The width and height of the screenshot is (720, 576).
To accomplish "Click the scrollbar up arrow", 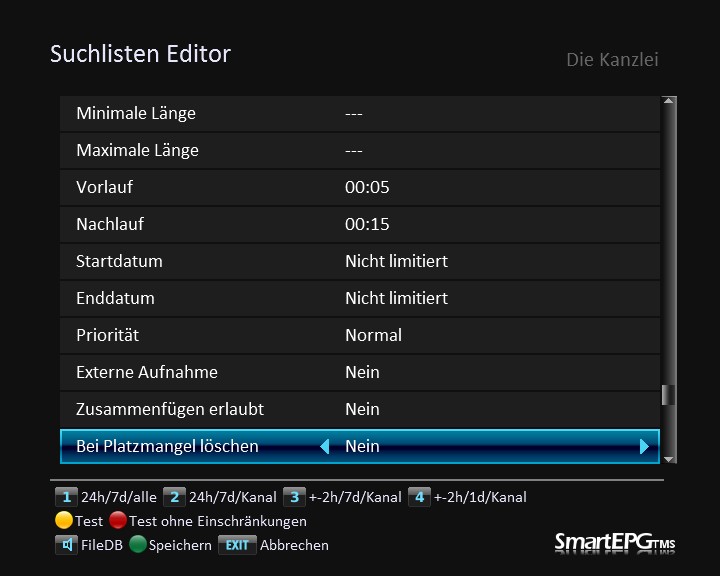I will [x=669, y=102].
